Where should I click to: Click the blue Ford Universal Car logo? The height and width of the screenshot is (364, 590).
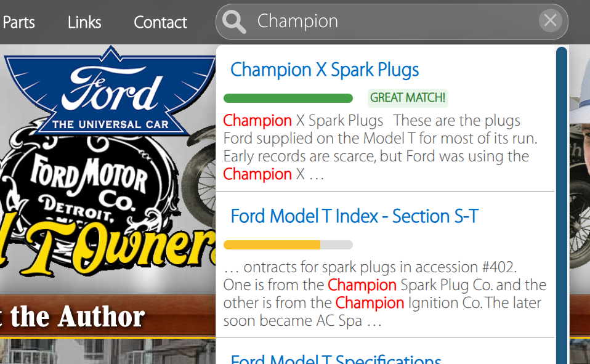pos(106,92)
